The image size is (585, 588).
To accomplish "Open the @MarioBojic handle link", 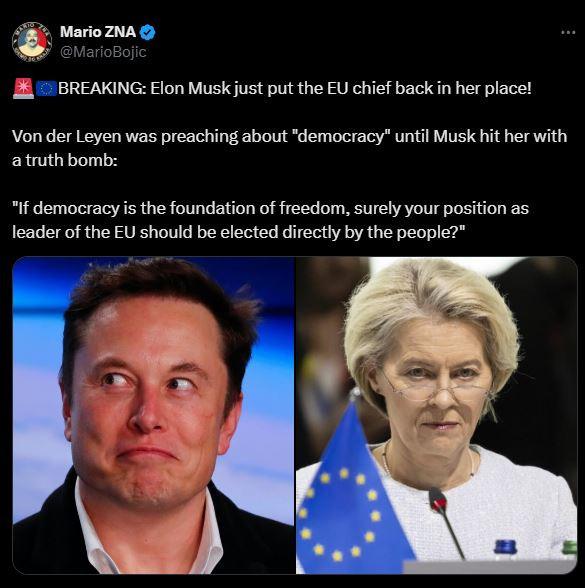I will pyautogui.click(x=103, y=52).
